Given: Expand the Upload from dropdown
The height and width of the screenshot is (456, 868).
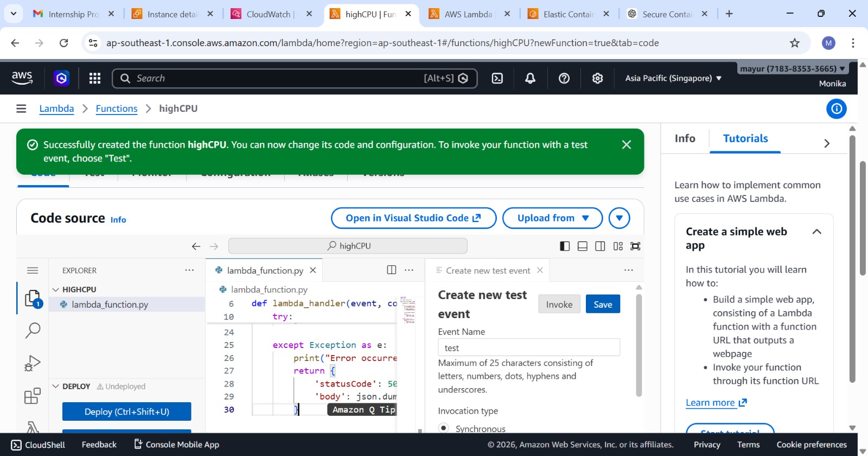Looking at the screenshot, I should [552, 218].
